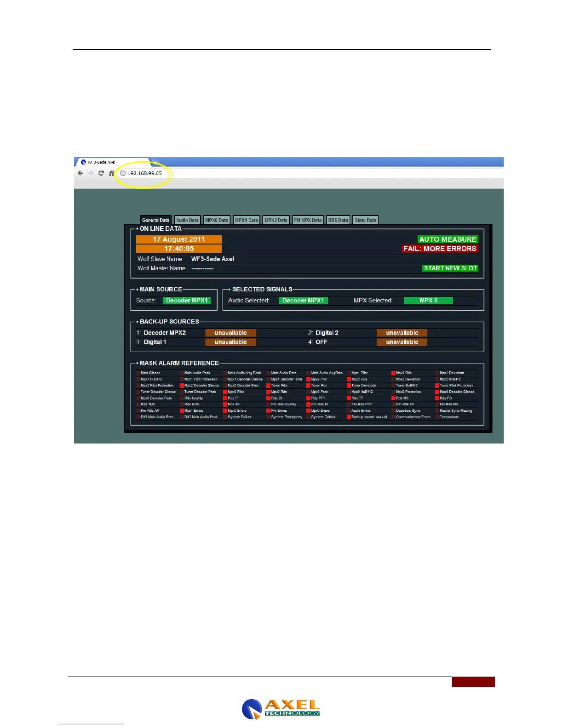563x728 pixels.
Task: Click the red Mpx0 Pilot alarm indicator
Action: [x=225, y=392]
